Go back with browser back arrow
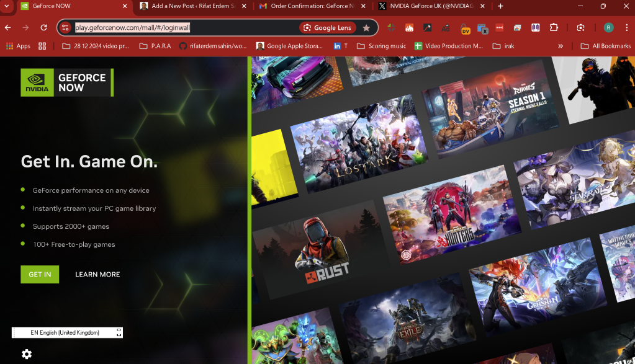This screenshot has width=635, height=364. click(7, 27)
